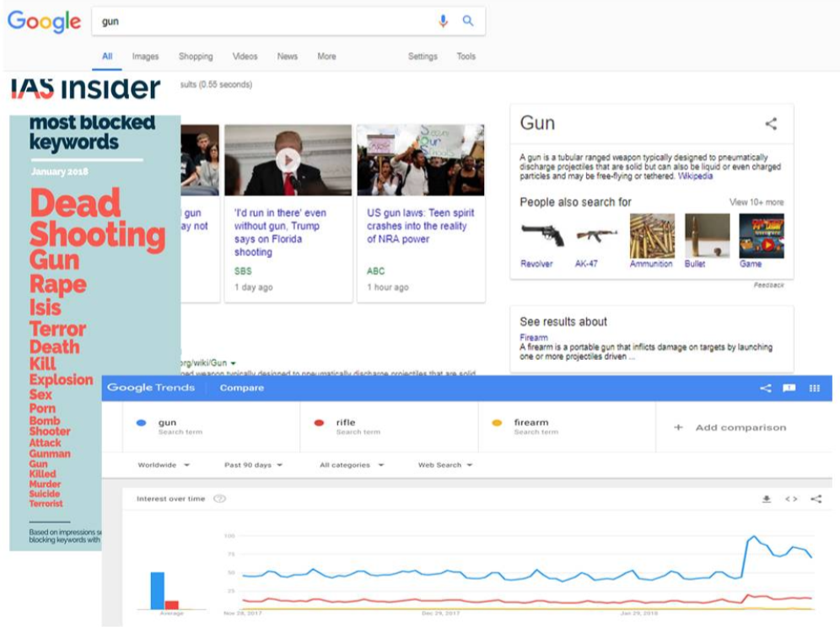Click the '1 hour ago' timestamp
The height and width of the screenshot is (627, 840).
pos(388,287)
